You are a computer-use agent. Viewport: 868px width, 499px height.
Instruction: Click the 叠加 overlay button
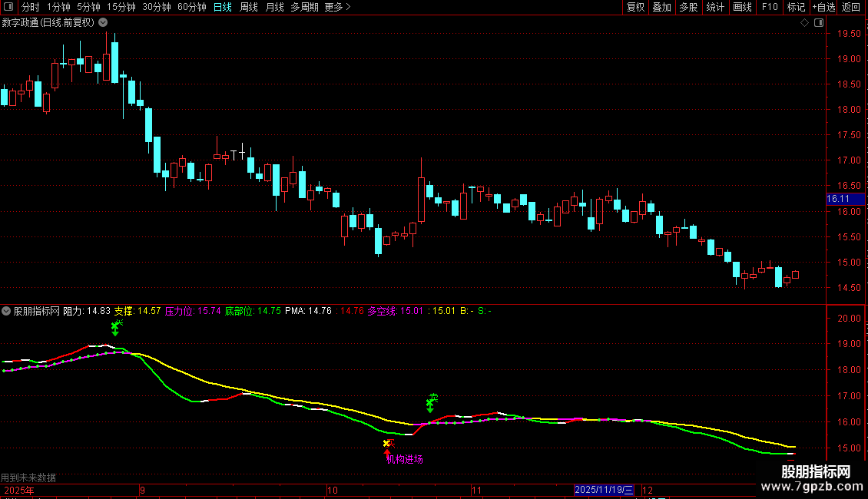pyautogui.click(x=661, y=7)
